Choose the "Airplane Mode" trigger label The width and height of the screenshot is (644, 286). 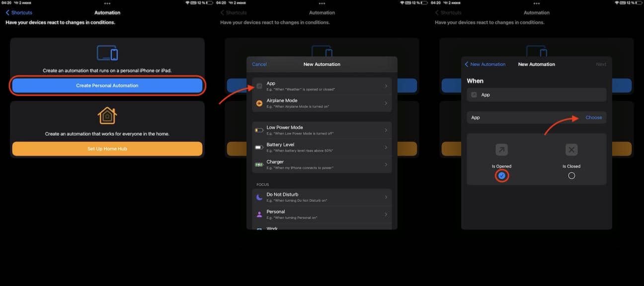[x=282, y=101]
